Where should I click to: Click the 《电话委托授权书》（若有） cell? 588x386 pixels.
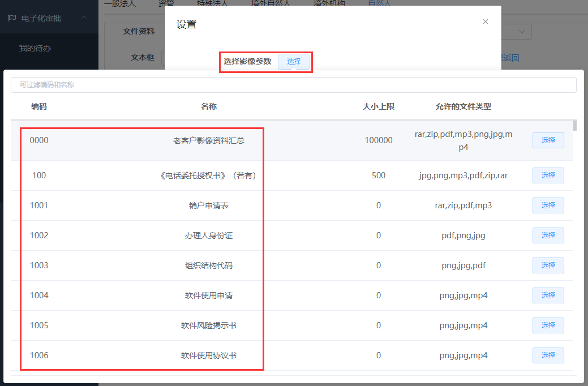tap(208, 175)
